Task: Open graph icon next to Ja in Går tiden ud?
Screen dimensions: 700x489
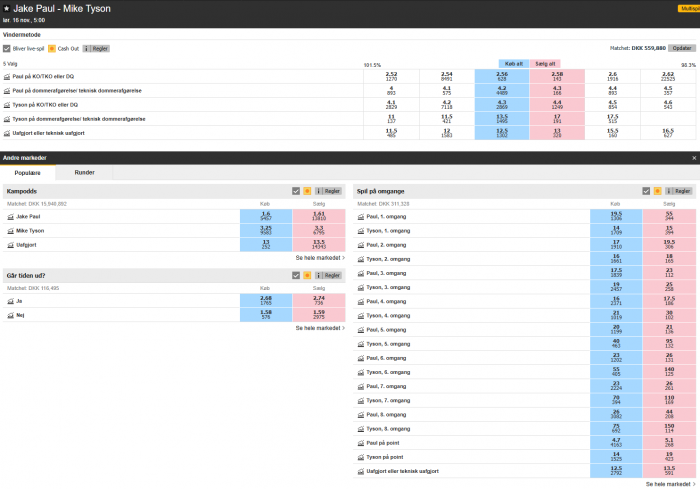Action: click(11, 301)
